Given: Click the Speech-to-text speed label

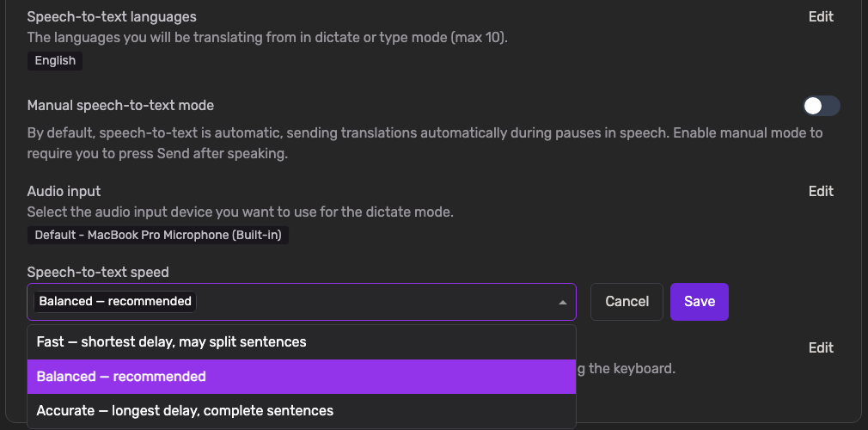Looking at the screenshot, I should tap(98, 272).
